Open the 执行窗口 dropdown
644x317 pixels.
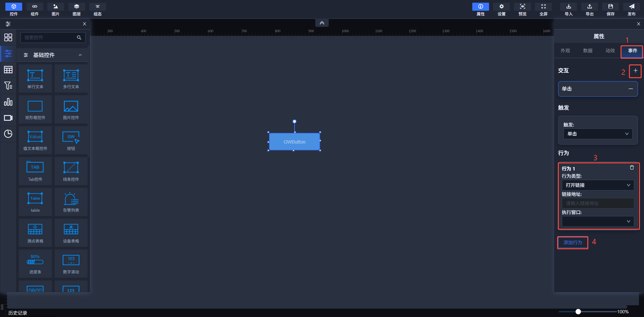point(598,221)
